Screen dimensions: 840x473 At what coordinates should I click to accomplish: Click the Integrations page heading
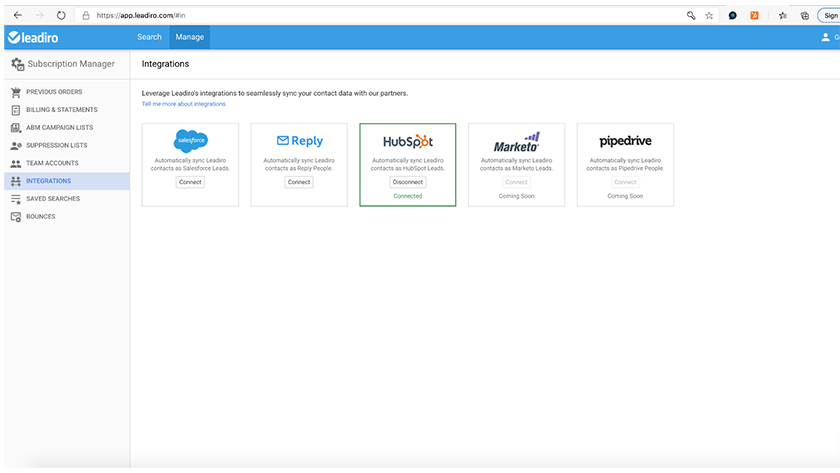(x=165, y=64)
